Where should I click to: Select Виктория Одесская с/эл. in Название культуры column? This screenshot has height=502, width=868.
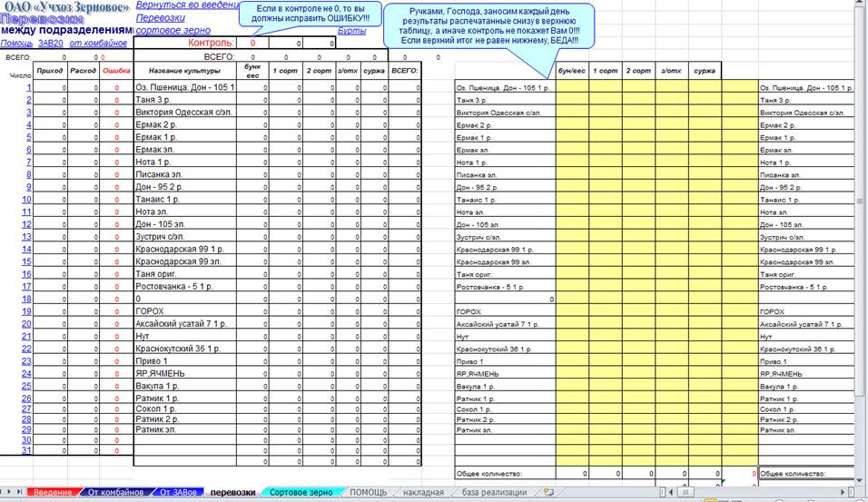[x=185, y=112]
